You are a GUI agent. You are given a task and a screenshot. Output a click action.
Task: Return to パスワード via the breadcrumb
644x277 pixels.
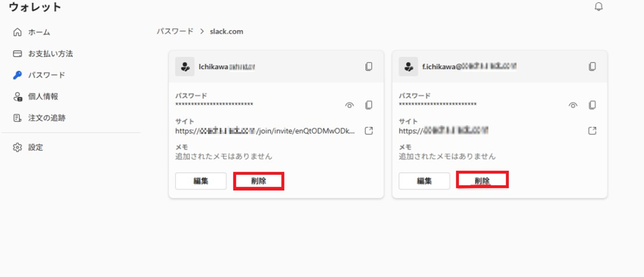pos(175,32)
